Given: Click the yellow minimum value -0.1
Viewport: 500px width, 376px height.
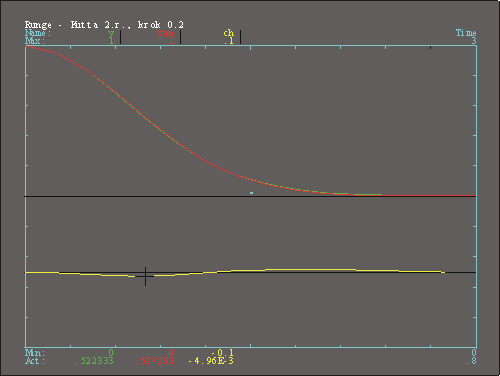Looking at the screenshot, I should (223, 352).
